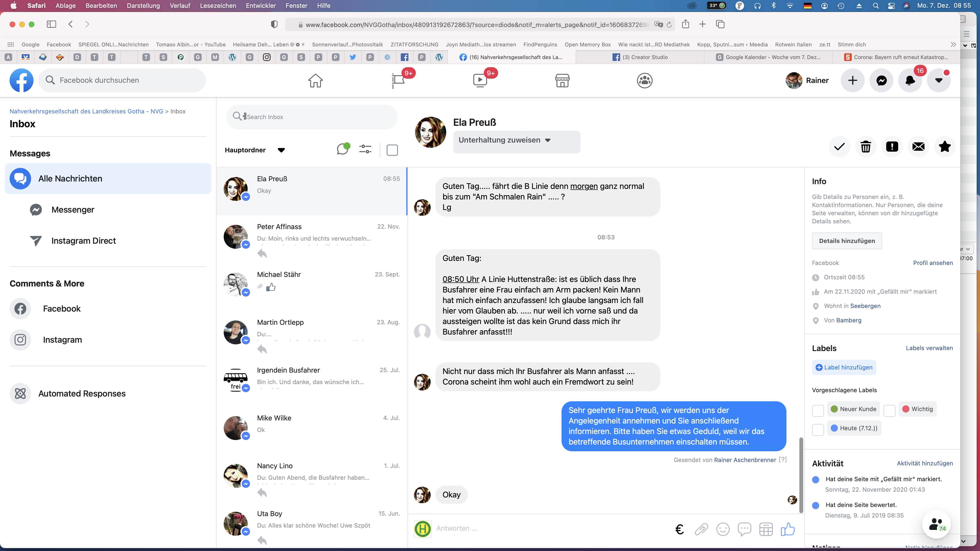Viewport: 980px width, 551px height.
Task: Focus Facebook durchsuchen search box
Action: point(122,81)
